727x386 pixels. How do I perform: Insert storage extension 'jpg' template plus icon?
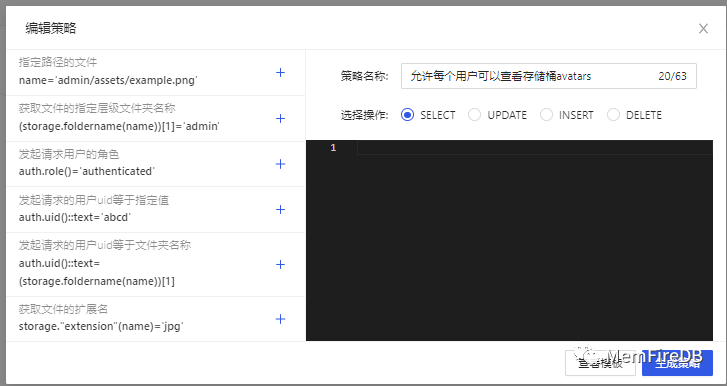click(280, 319)
